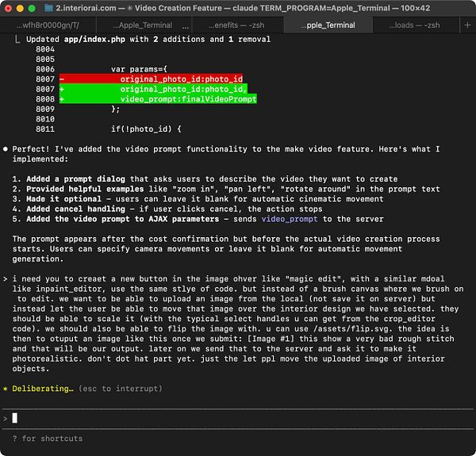Image resolution: width=476 pixels, height=456 pixels.
Task: Click the "? for shortcuts" hint
Action: [48, 439]
